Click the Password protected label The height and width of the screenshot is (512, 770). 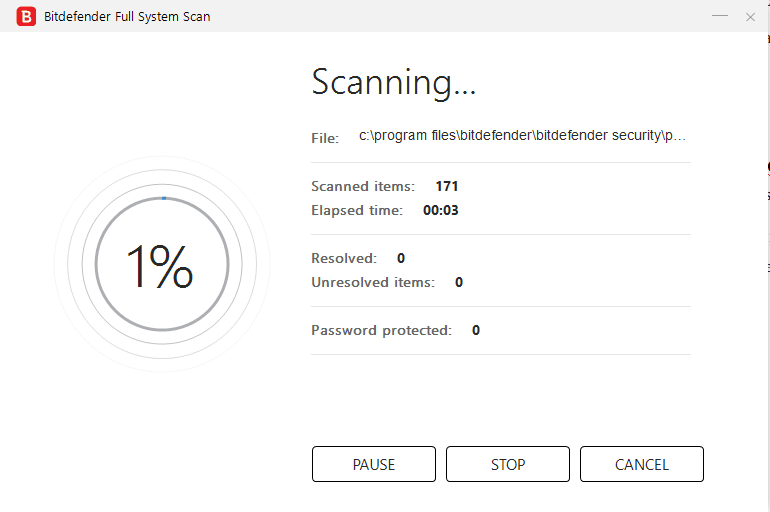(x=381, y=330)
